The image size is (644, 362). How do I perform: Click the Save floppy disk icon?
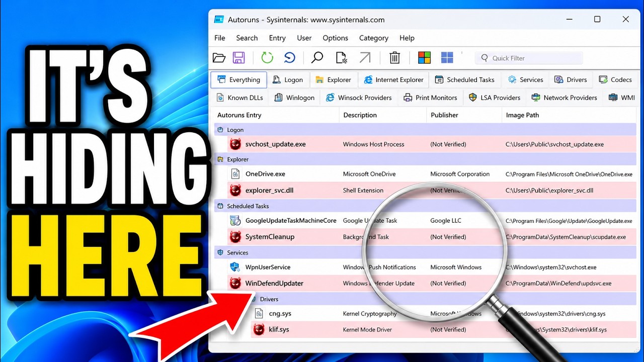tap(238, 58)
